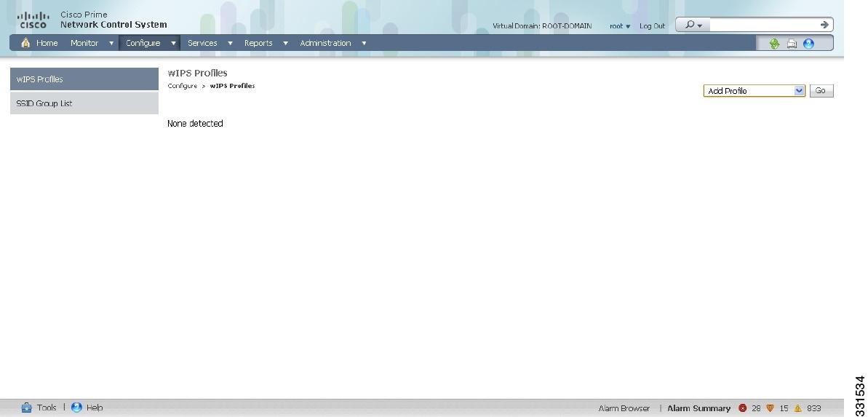The width and height of the screenshot is (868, 417).
Task: Click the search go arrow
Action: (x=824, y=24)
